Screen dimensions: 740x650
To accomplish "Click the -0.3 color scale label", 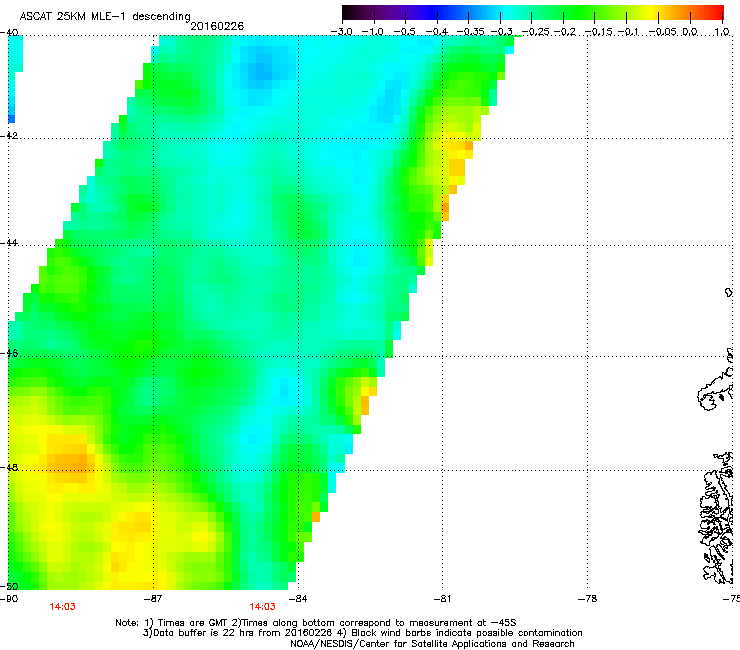I will (501, 32).
